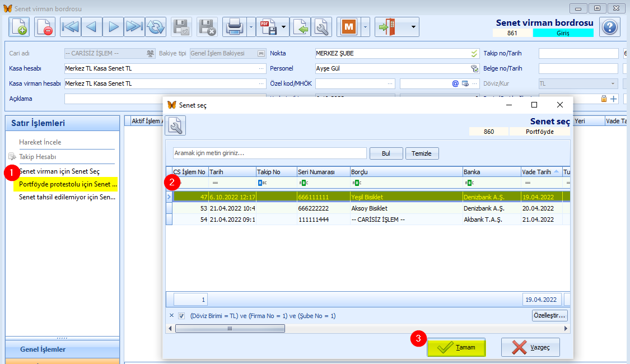Click the exit door icon in the toolbar
Screen dimensions: 630x364
pyautogui.click(x=388, y=27)
